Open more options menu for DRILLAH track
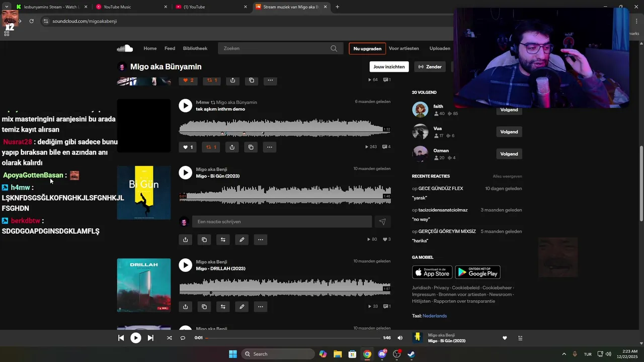This screenshot has width=644, height=362. tap(260, 307)
